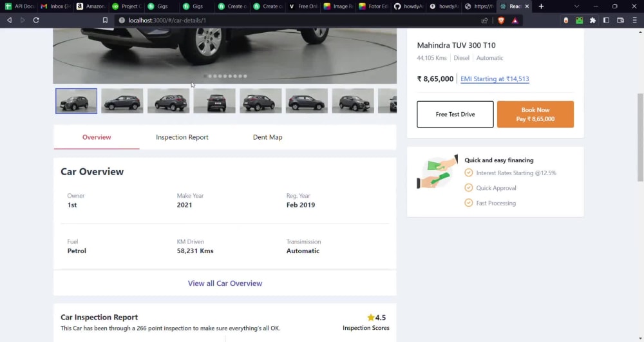Image resolution: width=644 pixels, height=342 pixels.
Task: Click the browser back arrow
Action: coord(9,20)
